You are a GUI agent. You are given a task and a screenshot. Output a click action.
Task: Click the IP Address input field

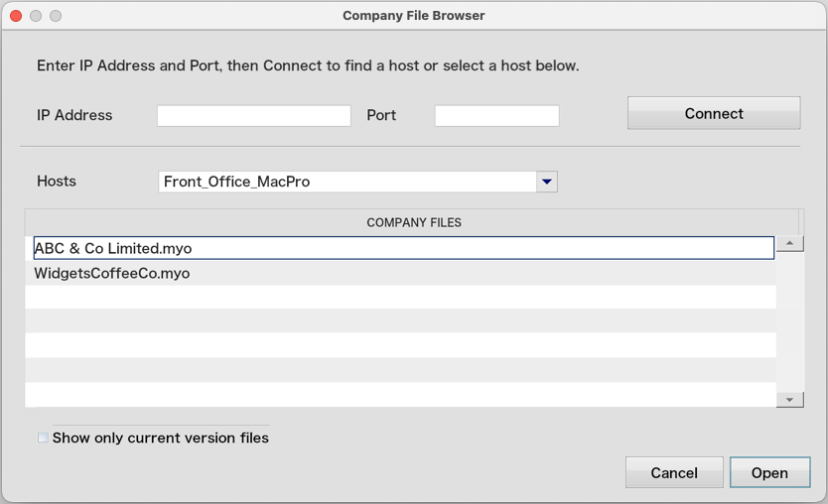click(x=254, y=115)
